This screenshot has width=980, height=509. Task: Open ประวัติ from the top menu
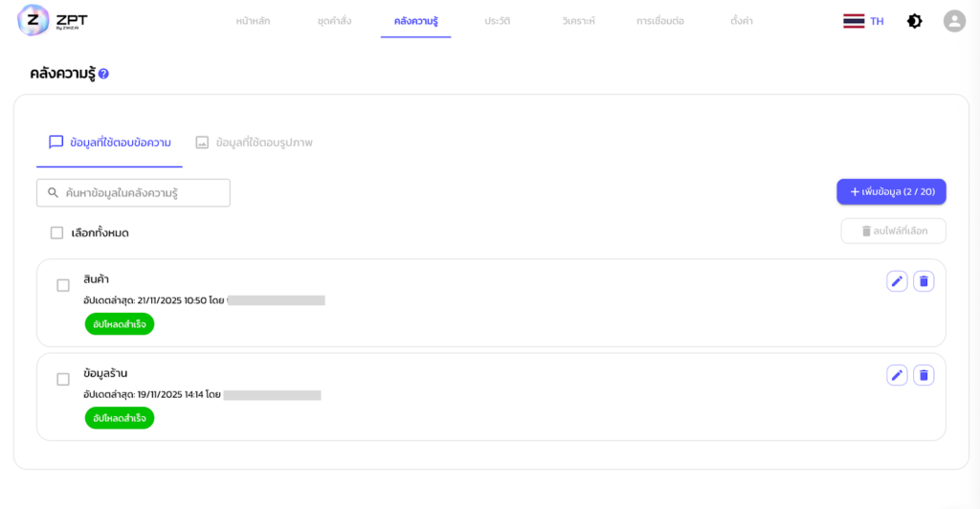point(497,20)
